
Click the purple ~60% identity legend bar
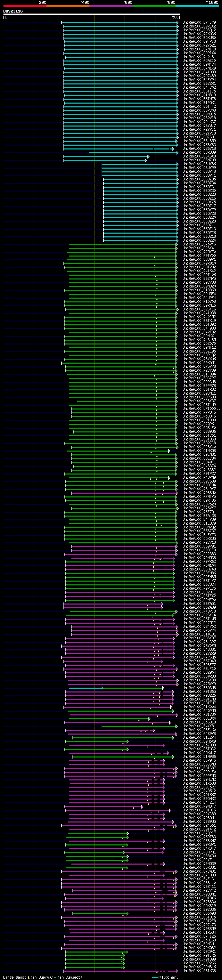click(111, 6)
